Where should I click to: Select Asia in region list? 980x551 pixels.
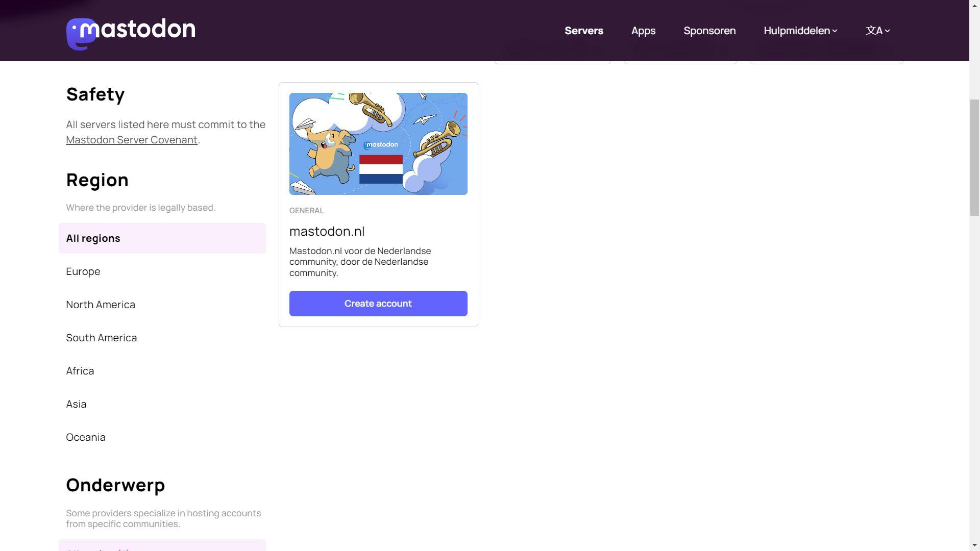click(x=76, y=404)
